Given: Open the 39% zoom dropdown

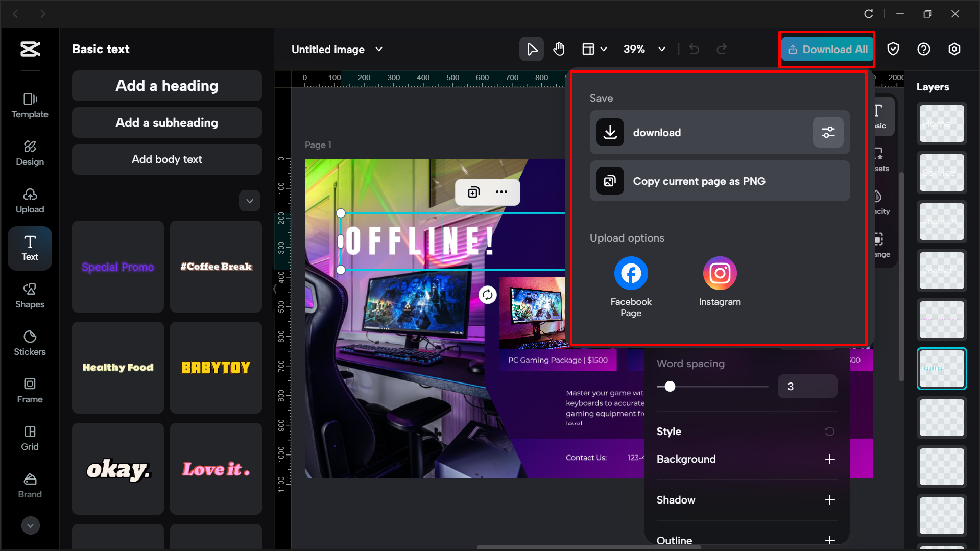Looking at the screenshot, I should click(x=644, y=49).
